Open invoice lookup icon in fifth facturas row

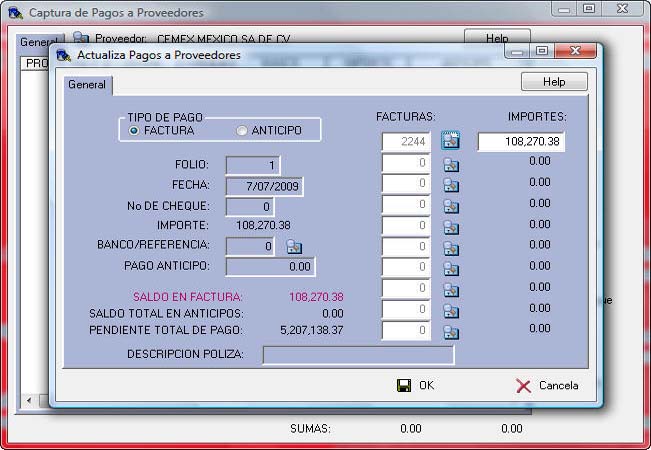click(x=451, y=227)
